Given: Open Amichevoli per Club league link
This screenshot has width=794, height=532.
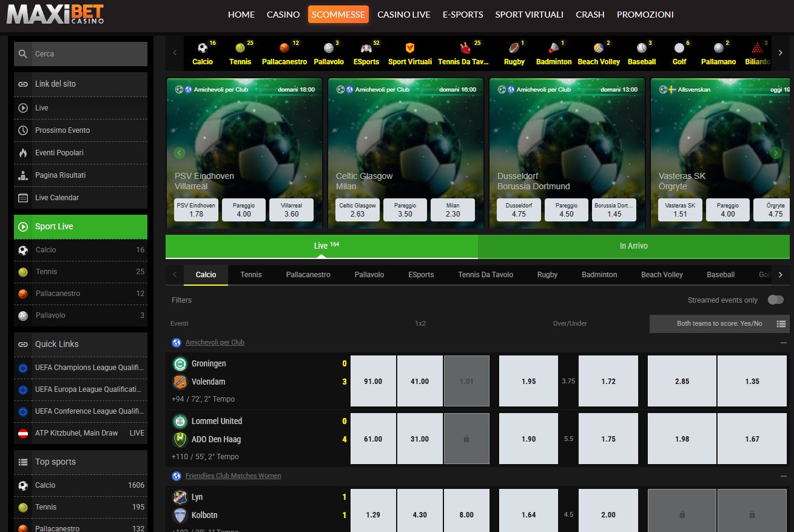Looking at the screenshot, I should (x=215, y=343).
